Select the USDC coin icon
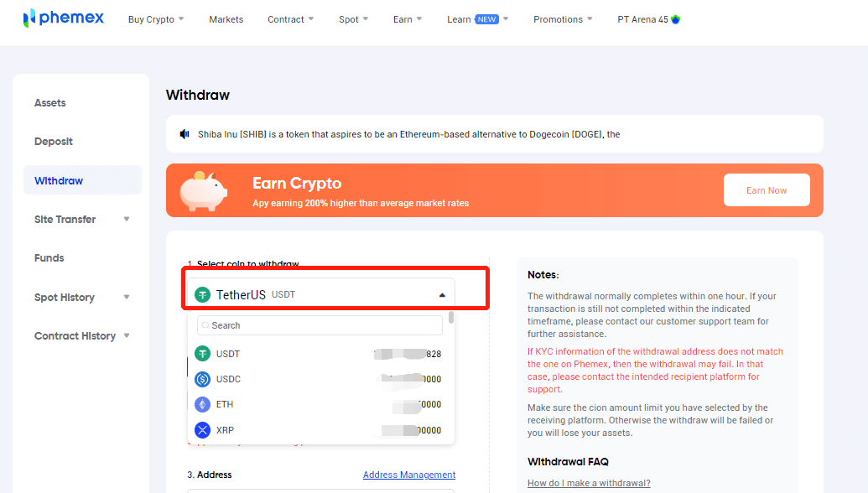 202,379
